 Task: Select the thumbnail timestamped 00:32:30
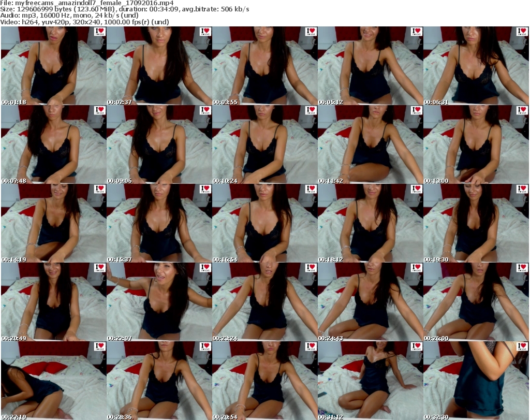476,381
